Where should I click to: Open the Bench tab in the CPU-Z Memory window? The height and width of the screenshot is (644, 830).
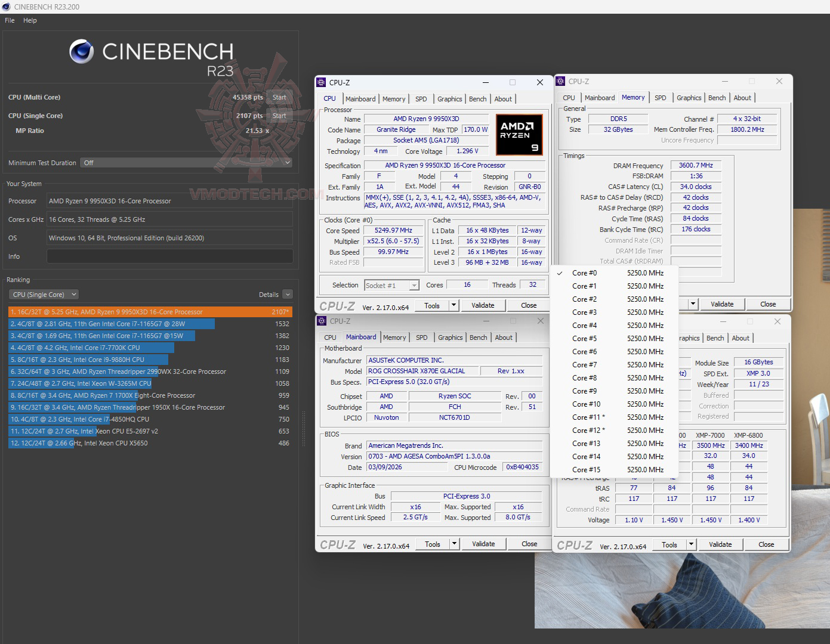click(717, 98)
